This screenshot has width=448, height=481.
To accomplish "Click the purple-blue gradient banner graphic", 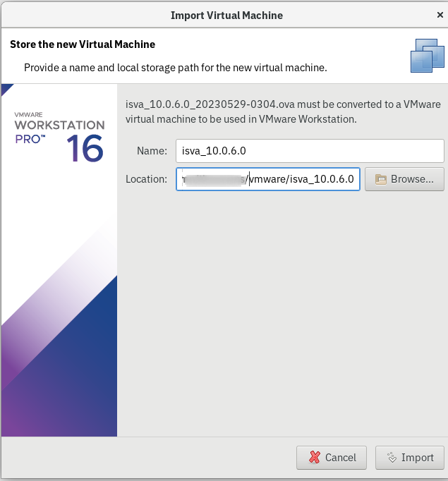I will coord(59,353).
